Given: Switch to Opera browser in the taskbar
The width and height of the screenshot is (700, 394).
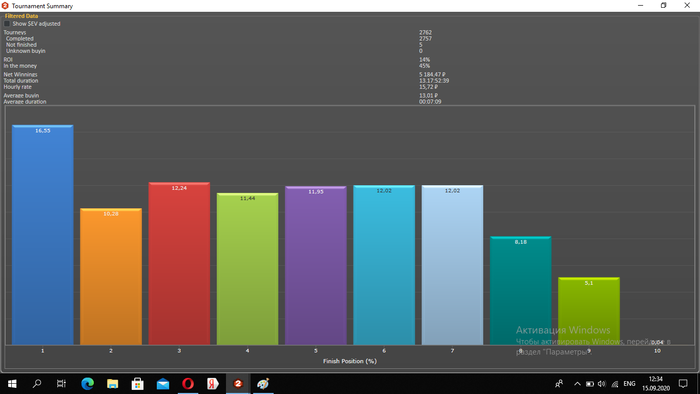Looking at the screenshot, I should point(188,384).
